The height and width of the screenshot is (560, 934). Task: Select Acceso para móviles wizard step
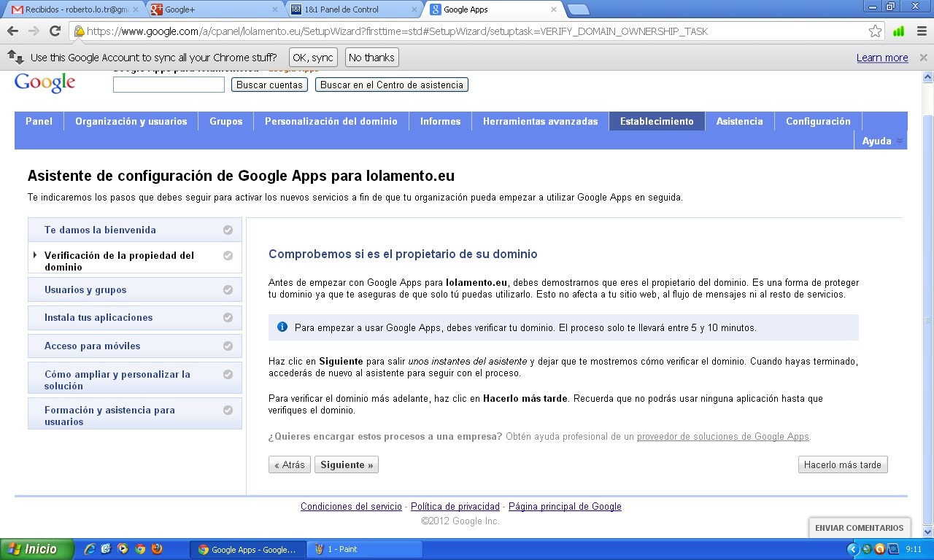click(135, 346)
